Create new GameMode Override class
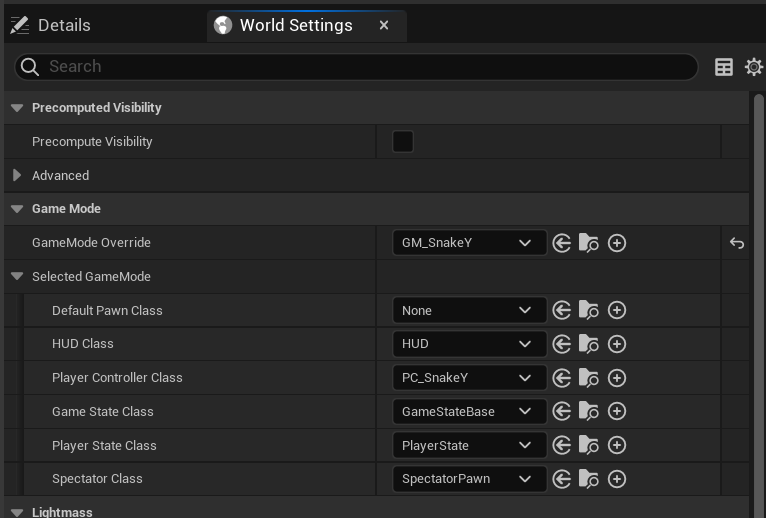The height and width of the screenshot is (518, 766). (617, 243)
